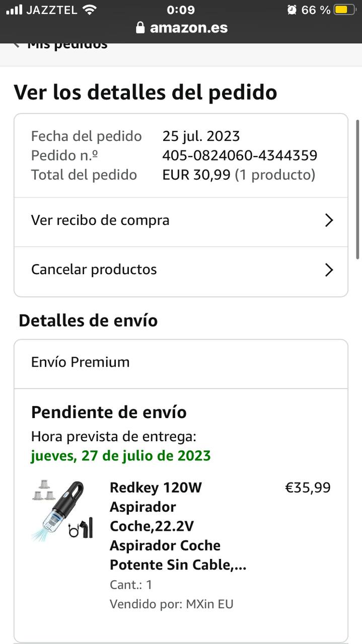Tap the cellular signal bars icon
This screenshot has height=644, width=362.
(15, 10)
